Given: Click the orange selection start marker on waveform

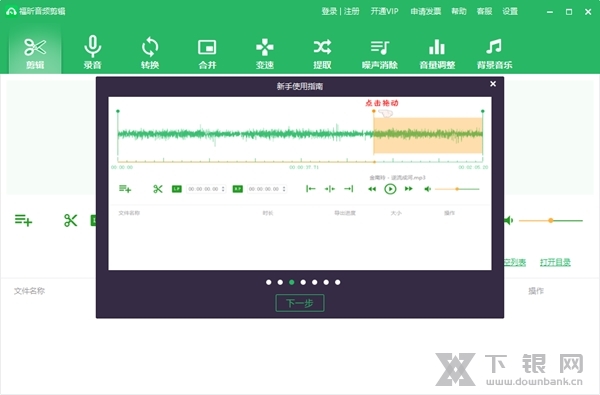Looking at the screenshot, I should (374, 111).
